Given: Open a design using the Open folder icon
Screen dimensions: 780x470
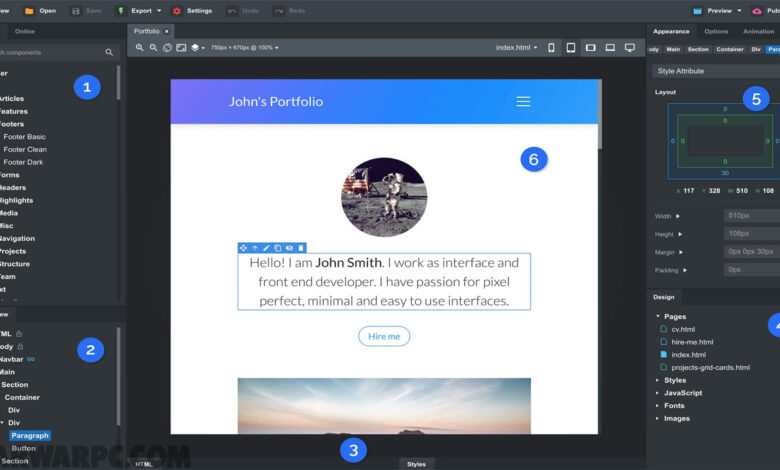Looking at the screenshot, I should click(x=29, y=11).
